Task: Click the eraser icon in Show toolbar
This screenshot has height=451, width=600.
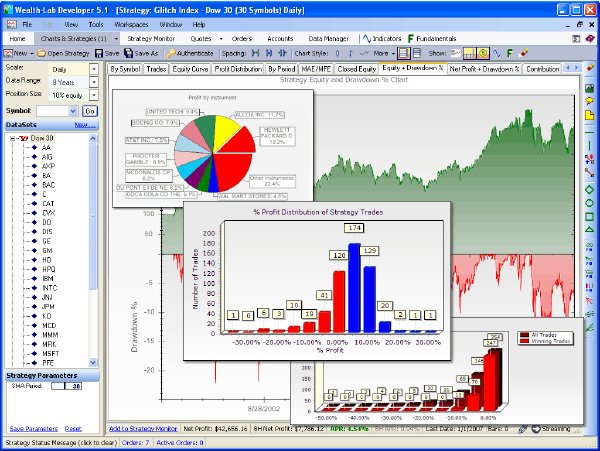Action: point(525,53)
